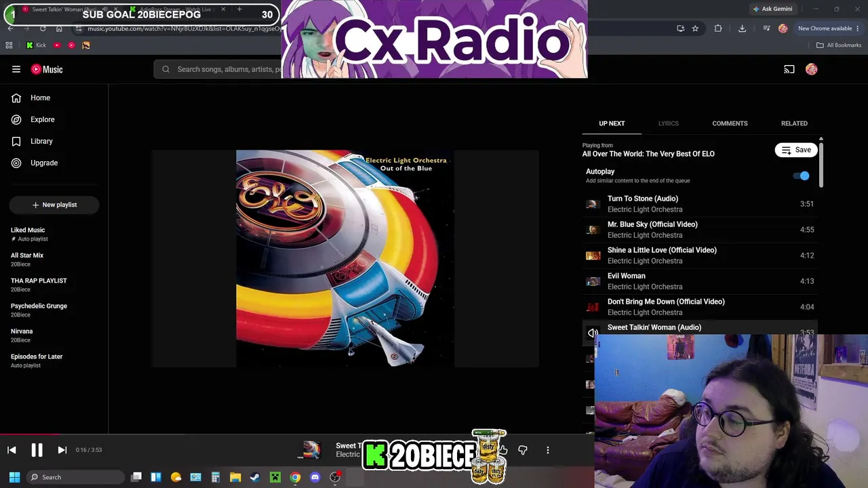Click the install app icon in address bar

click(x=680, y=28)
